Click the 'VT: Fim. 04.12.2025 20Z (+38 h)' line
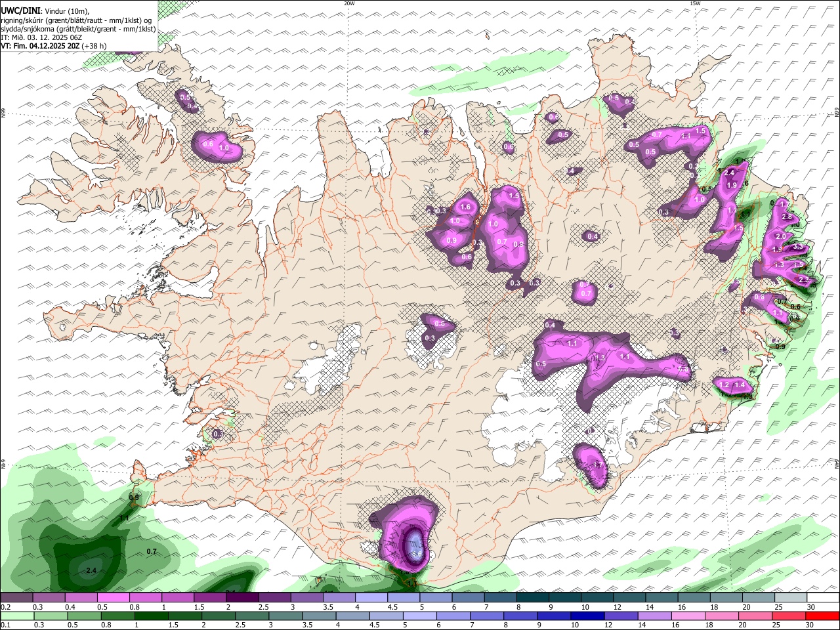The width and height of the screenshot is (840, 630). point(53,46)
